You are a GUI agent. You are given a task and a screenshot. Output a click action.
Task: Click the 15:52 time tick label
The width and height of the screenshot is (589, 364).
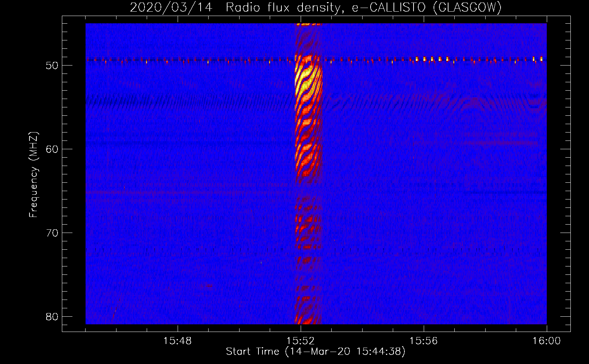click(x=301, y=341)
